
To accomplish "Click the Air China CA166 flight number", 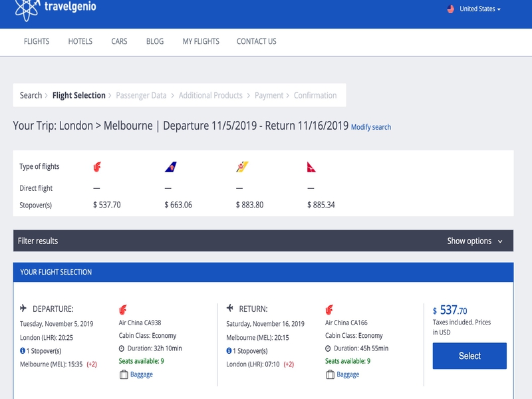I will pos(346,323).
